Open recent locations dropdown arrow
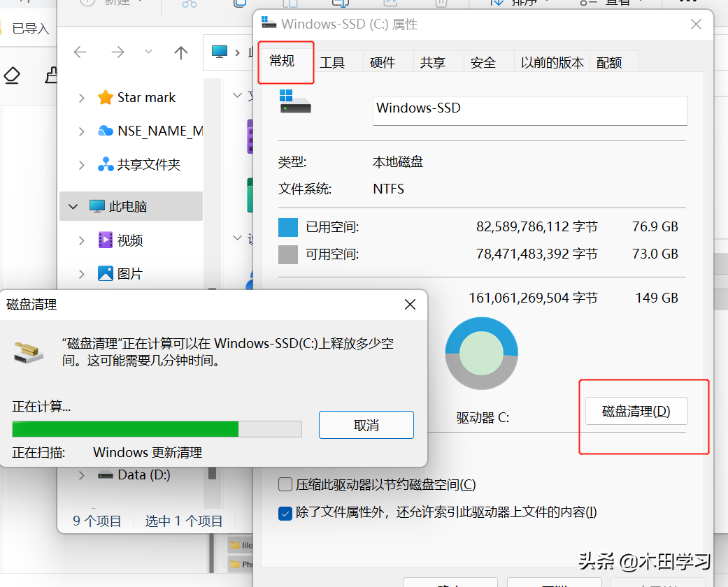 [x=148, y=52]
